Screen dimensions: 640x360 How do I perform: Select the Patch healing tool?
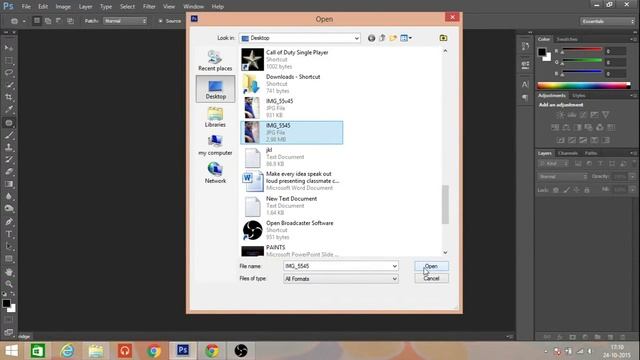(9, 122)
